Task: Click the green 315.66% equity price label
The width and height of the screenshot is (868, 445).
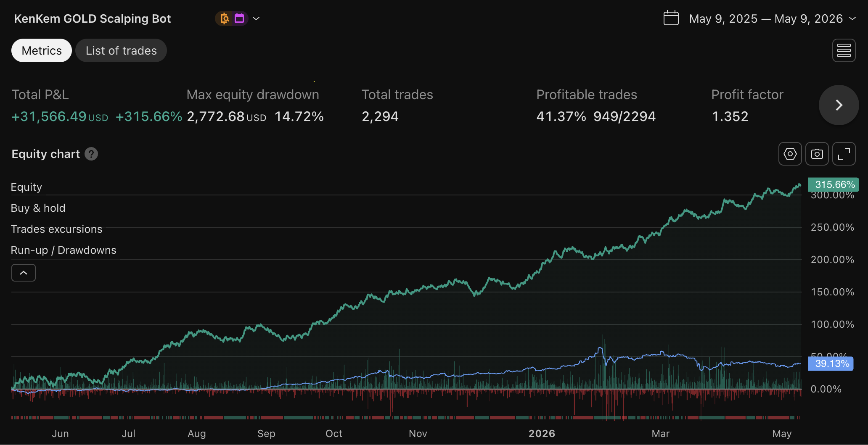Action: pyautogui.click(x=834, y=184)
